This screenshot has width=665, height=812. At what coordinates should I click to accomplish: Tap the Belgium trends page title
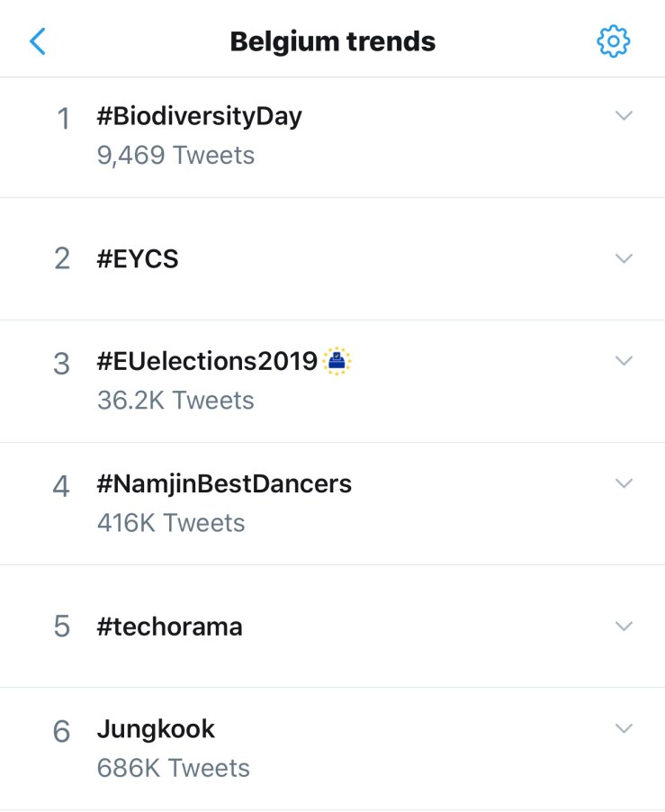click(x=332, y=41)
